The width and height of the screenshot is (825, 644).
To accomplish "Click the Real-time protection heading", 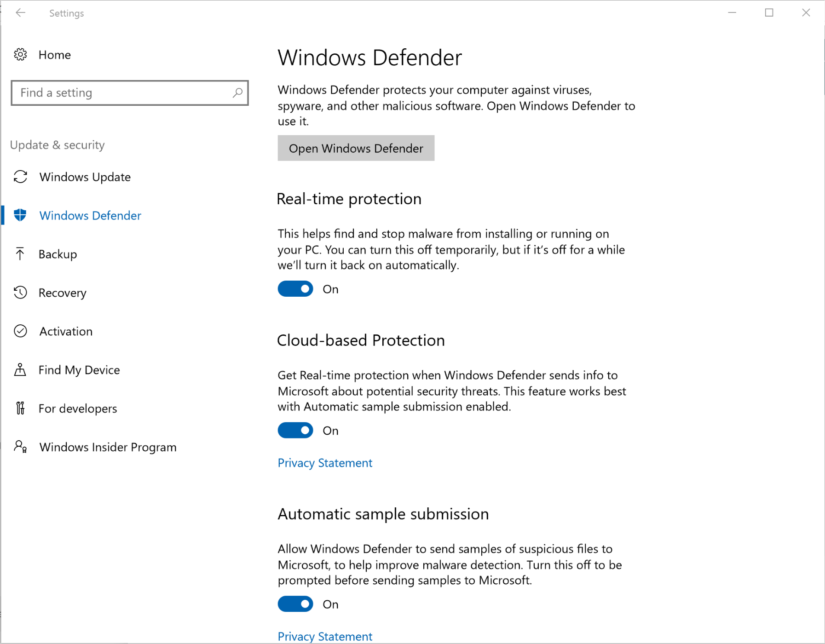I will (349, 199).
